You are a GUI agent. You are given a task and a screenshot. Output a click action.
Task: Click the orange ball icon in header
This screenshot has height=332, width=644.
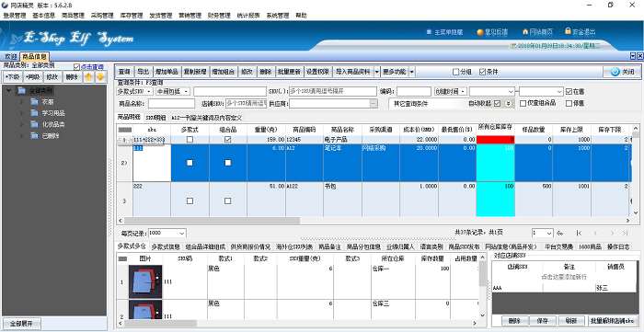point(480,32)
